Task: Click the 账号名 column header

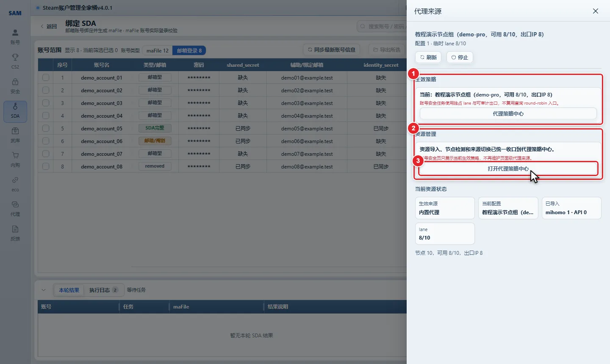Action: pos(102,65)
